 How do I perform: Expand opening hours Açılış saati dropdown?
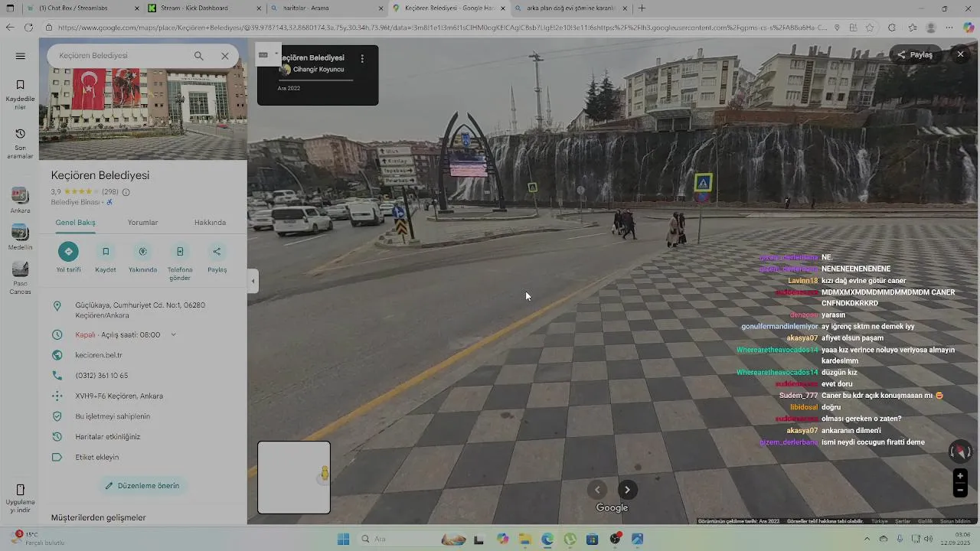(x=173, y=334)
